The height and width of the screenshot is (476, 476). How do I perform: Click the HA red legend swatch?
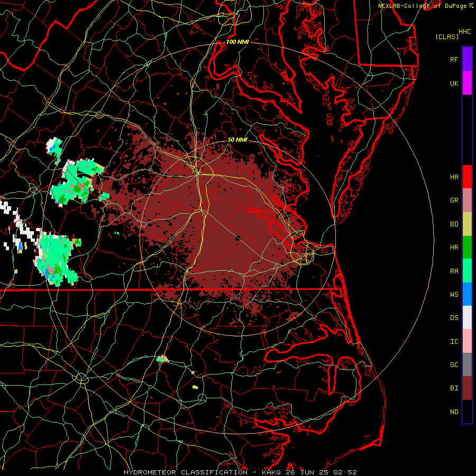(x=467, y=177)
